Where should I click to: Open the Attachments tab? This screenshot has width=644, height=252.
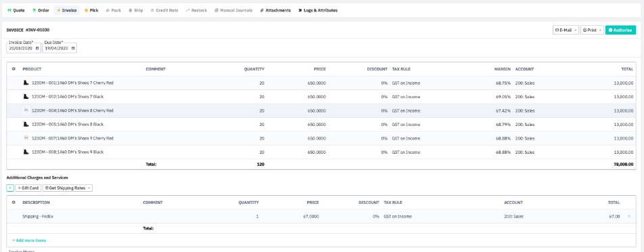(x=275, y=10)
